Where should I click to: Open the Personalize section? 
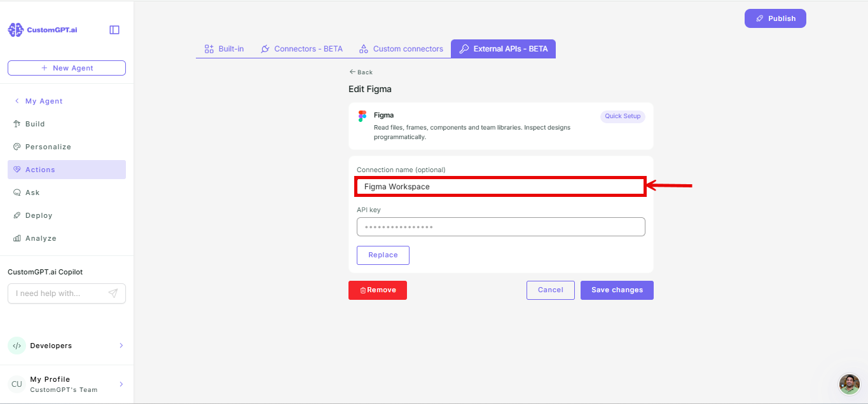67,147
